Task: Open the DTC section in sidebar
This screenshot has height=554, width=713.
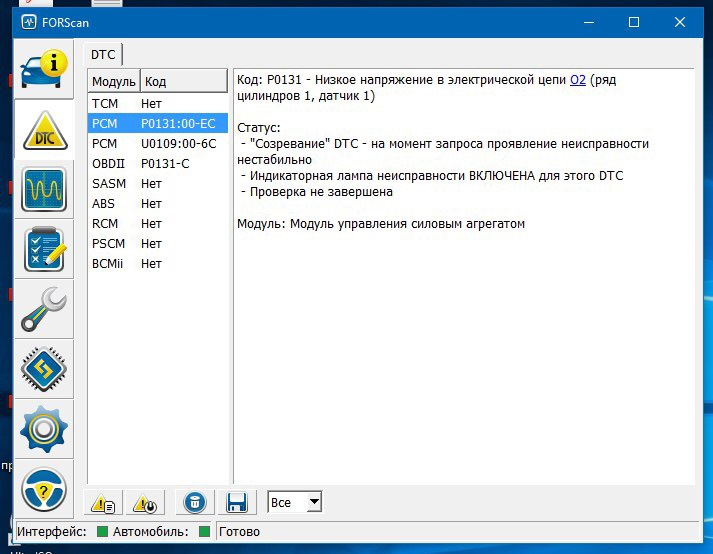Action: [44, 130]
